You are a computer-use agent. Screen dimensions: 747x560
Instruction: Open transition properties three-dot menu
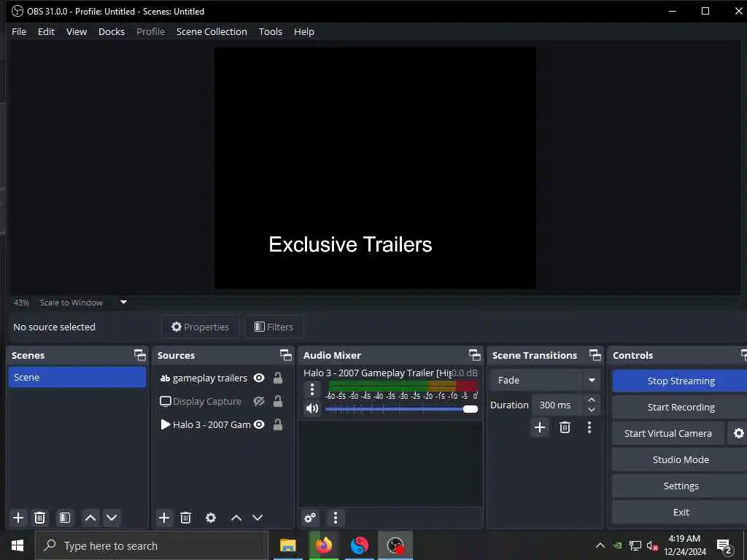(589, 427)
